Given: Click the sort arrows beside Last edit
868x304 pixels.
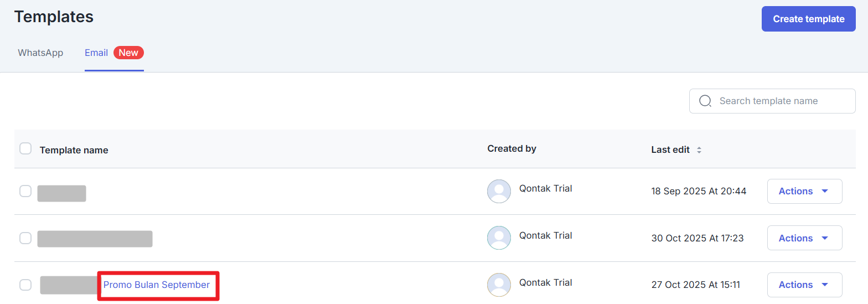Looking at the screenshot, I should click(x=699, y=150).
